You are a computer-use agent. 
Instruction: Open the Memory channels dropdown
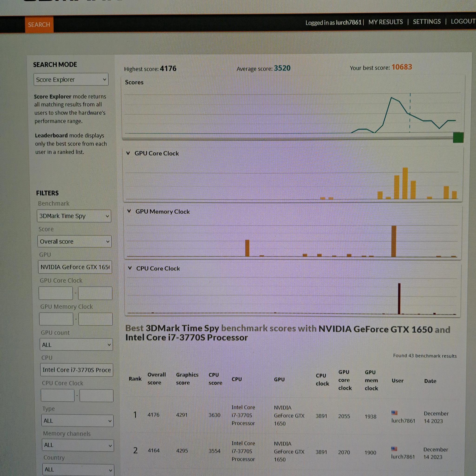[x=78, y=445]
